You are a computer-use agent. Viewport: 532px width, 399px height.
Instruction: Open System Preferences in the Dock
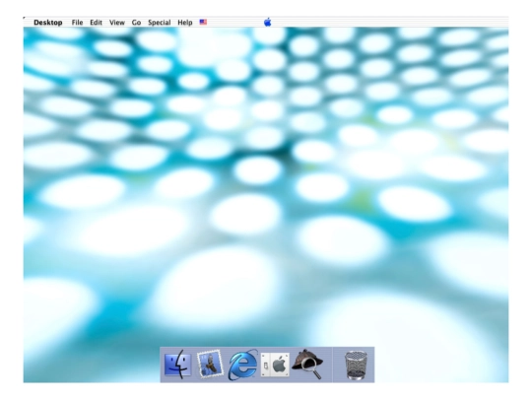[275, 366]
